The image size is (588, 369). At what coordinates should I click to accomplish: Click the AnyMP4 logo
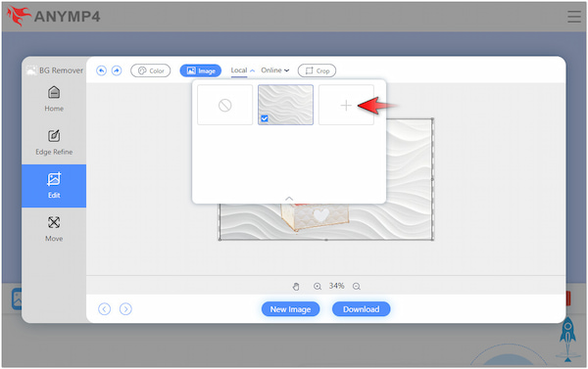click(54, 17)
